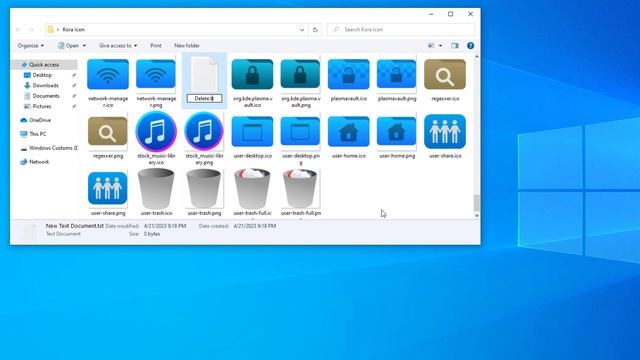Click the pin next to Desktop

coord(74,75)
